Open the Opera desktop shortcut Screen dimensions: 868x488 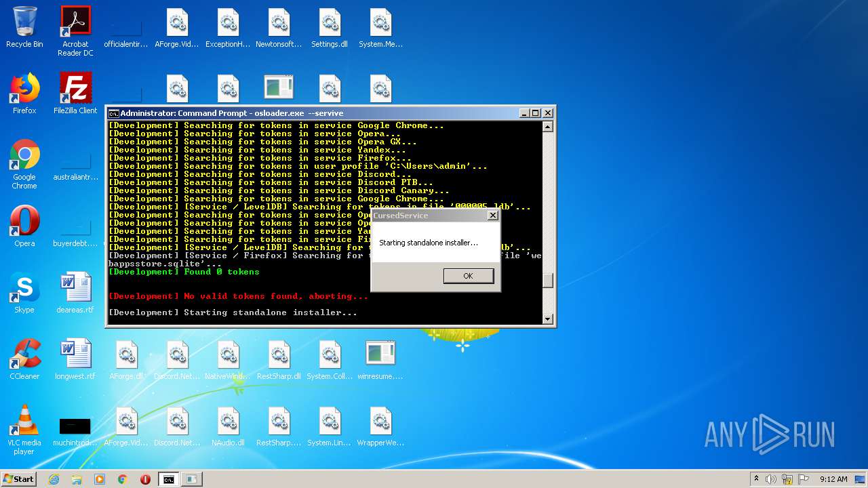pyautogui.click(x=24, y=226)
